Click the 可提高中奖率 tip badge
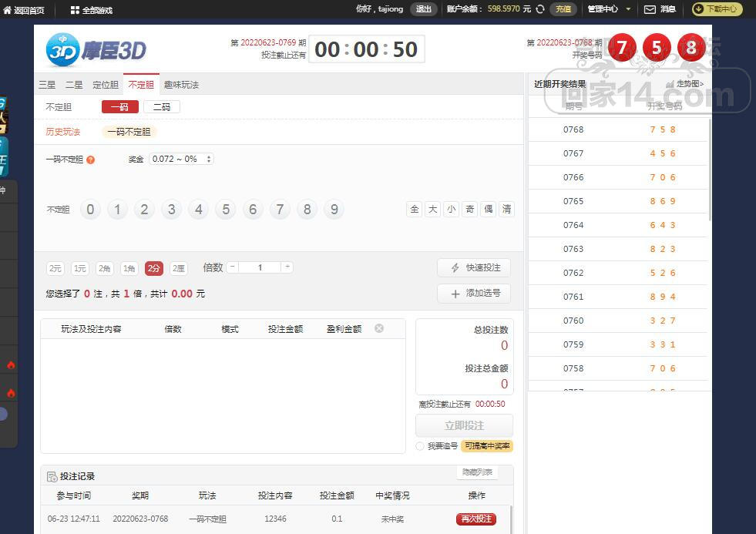This screenshot has height=534, width=756. coord(488,446)
